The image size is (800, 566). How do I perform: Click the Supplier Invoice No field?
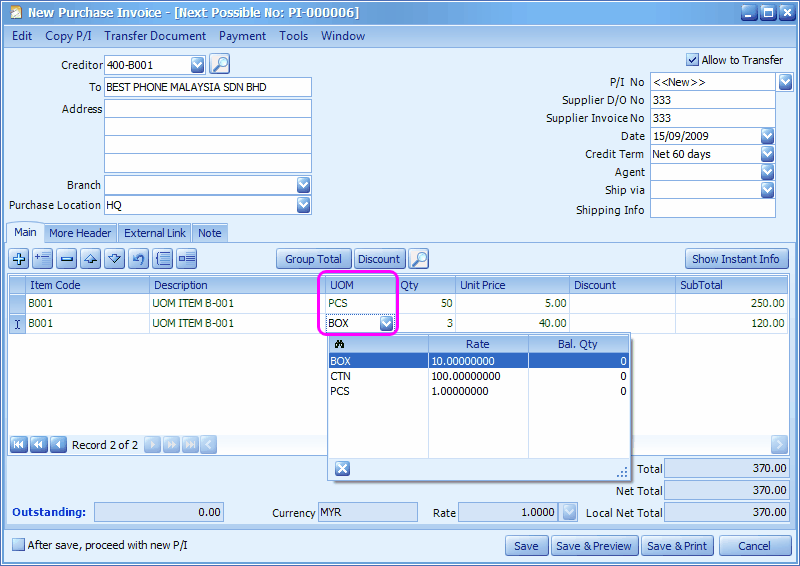[x=712, y=118]
